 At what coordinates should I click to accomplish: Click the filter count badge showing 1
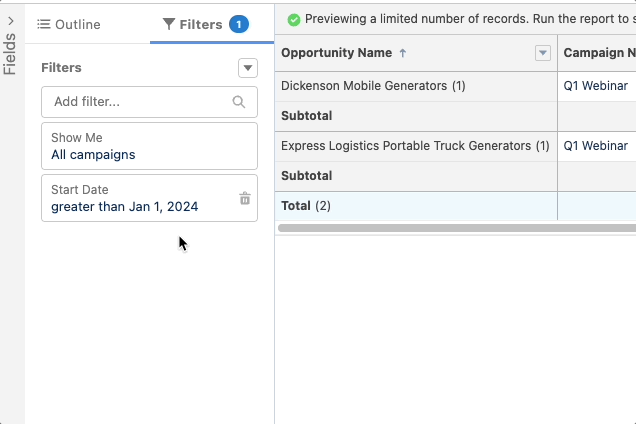[239, 24]
